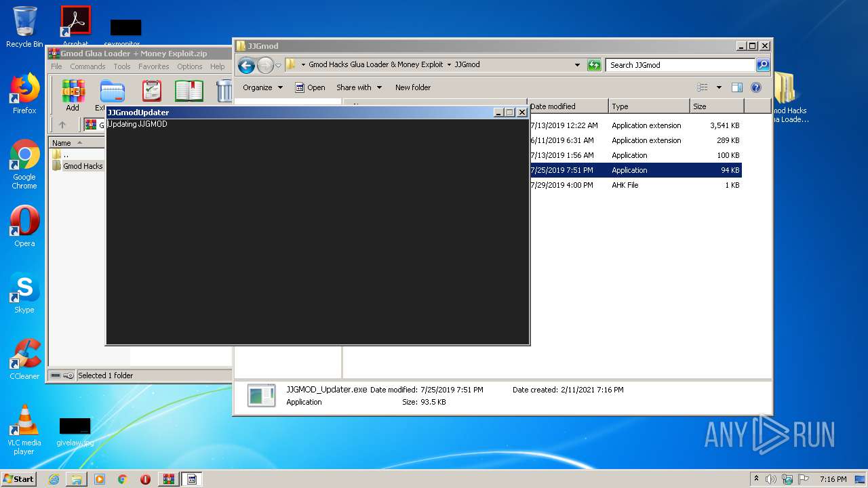Image resolution: width=868 pixels, height=488 pixels.
Task: Open the WinRAR File menu
Action: (56, 66)
